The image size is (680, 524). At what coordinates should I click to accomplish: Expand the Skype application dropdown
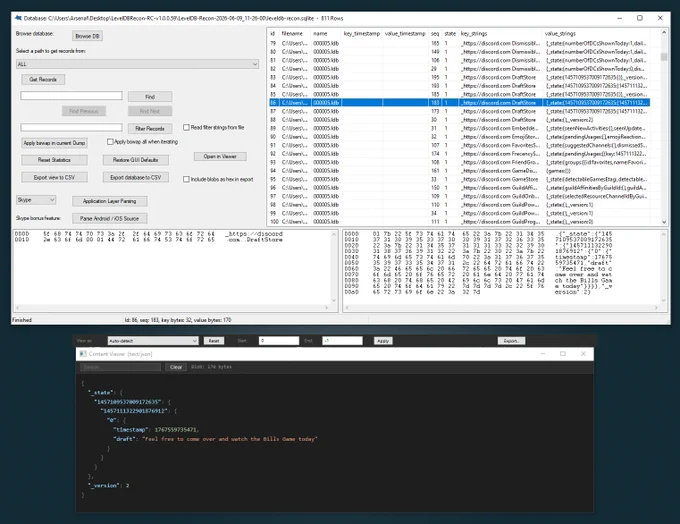(36, 200)
